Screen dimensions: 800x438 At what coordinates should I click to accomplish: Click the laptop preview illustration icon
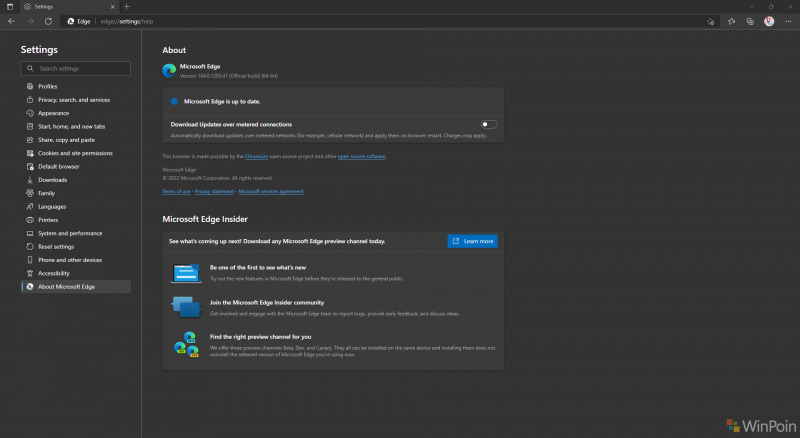(186, 273)
